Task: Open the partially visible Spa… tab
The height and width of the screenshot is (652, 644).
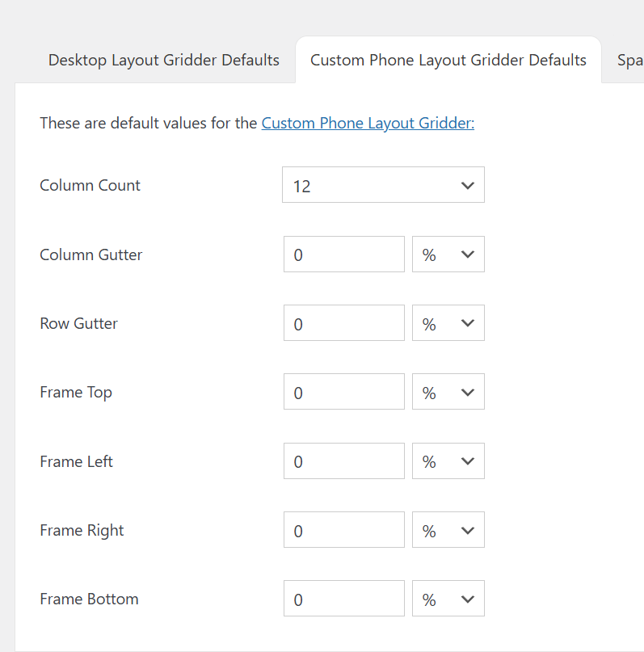Action: pos(629,61)
